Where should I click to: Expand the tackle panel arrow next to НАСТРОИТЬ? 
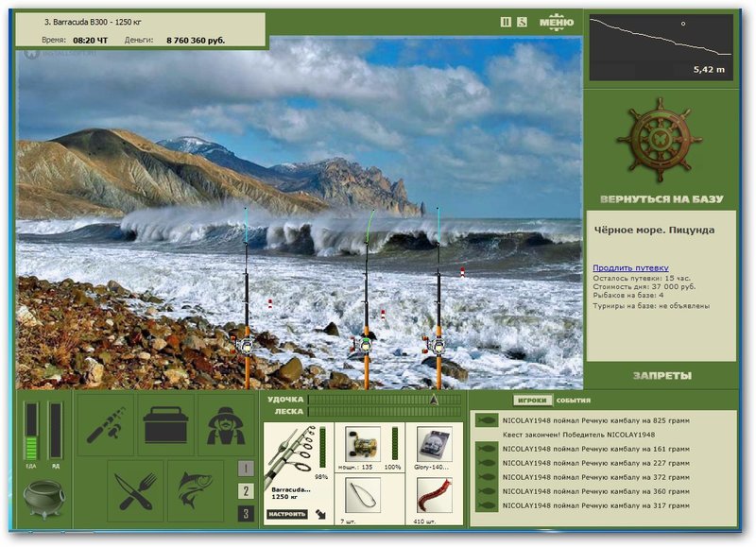(320, 514)
